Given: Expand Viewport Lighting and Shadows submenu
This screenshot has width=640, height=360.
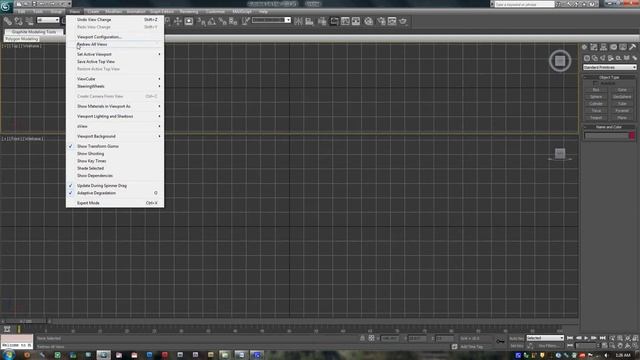Looking at the screenshot, I should (115, 116).
